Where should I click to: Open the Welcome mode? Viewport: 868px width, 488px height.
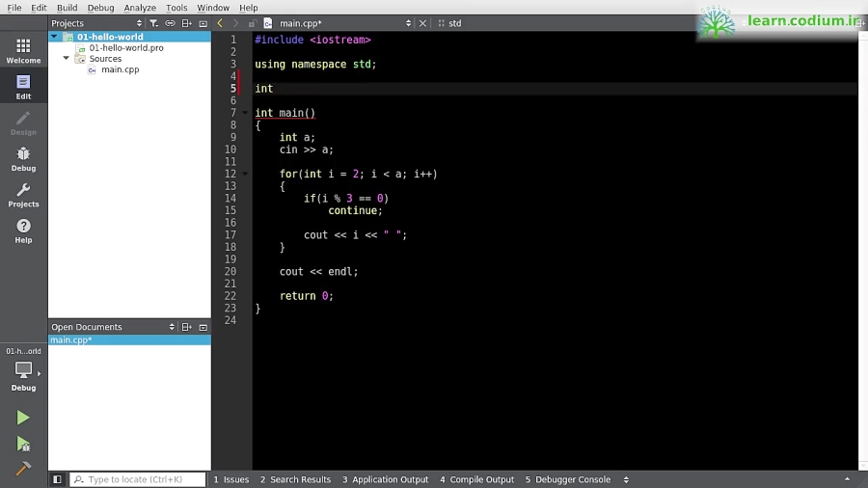tap(23, 50)
